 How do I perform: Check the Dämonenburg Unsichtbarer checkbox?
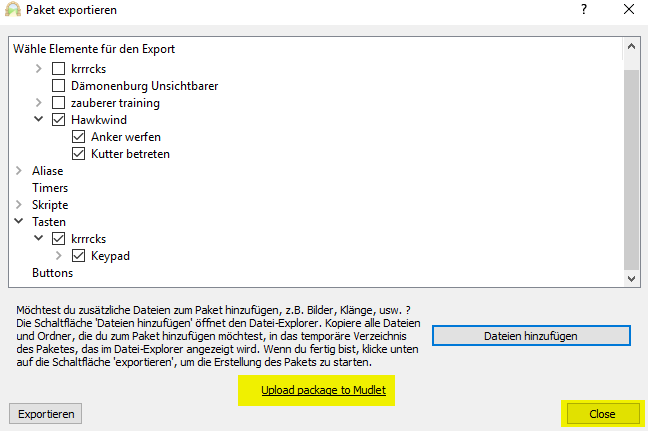click(58, 86)
